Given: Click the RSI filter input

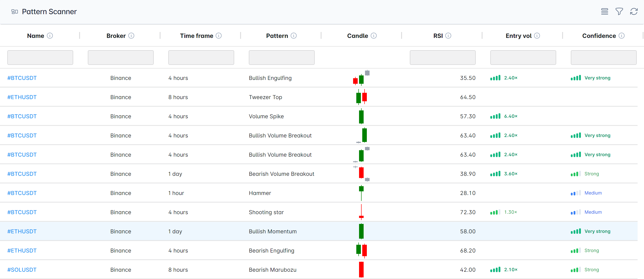Looking at the screenshot, I should pyautogui.click(x=443, y=57).
